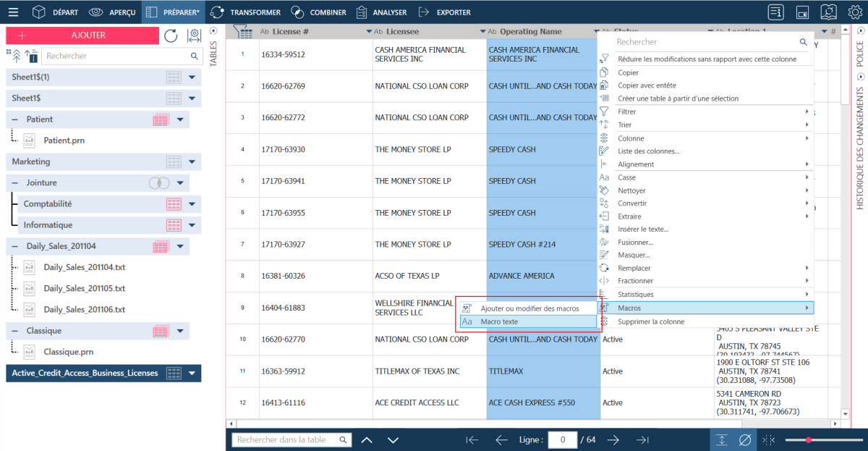This screenshot has width=868, height=451.
Task: Open dropdown arrow for Jointure
Action: [180, 183]
